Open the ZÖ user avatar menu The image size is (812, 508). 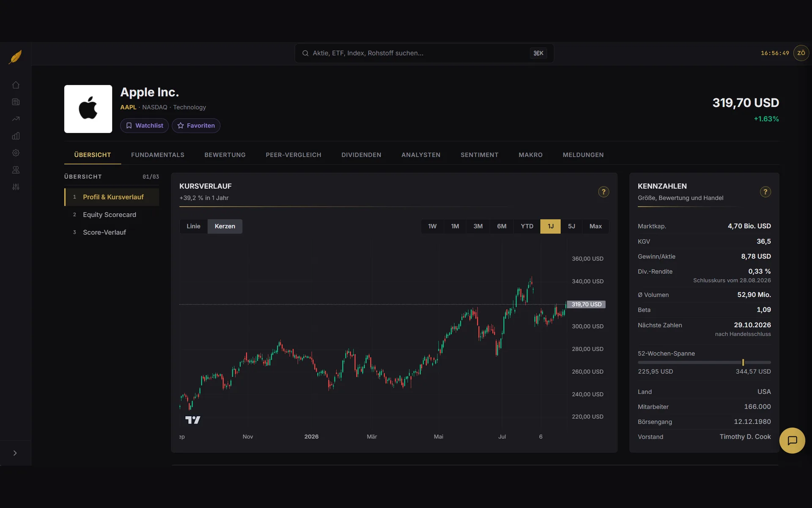(801, 53)
